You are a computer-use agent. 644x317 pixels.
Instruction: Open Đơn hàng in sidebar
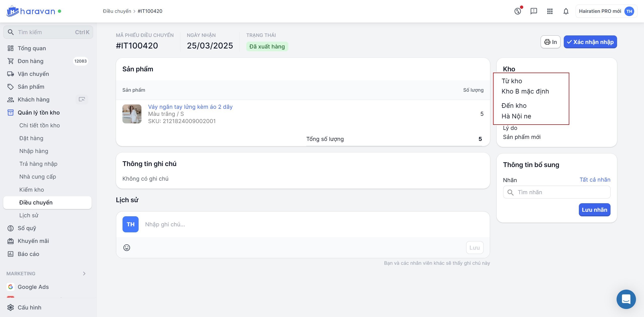tap(30, 61)
